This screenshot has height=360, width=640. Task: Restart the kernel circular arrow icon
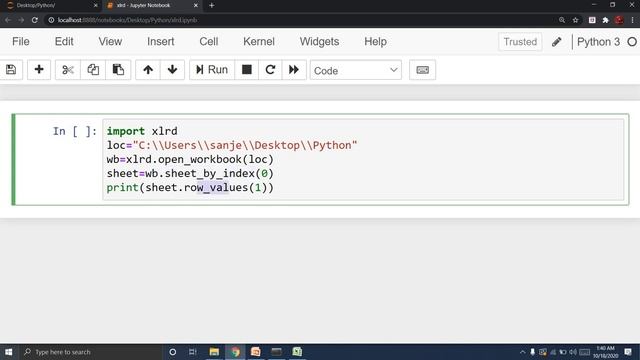pos(270,70)
